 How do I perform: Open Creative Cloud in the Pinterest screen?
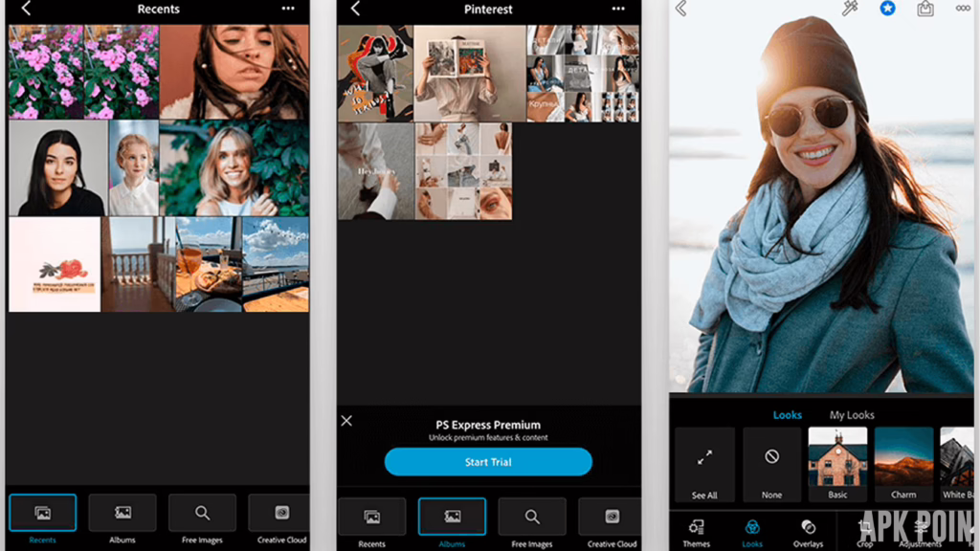coord(610,523)
